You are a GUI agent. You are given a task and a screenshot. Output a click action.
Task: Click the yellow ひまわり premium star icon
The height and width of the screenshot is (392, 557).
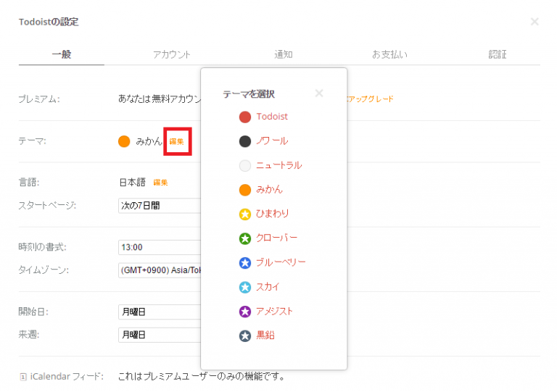pyautogui.click(x=245, y=214)
